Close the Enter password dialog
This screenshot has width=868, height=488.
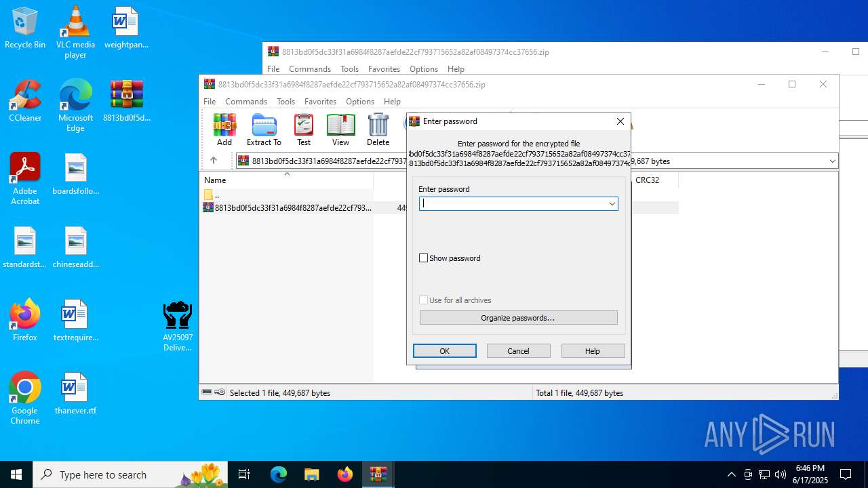click(620, 121)
